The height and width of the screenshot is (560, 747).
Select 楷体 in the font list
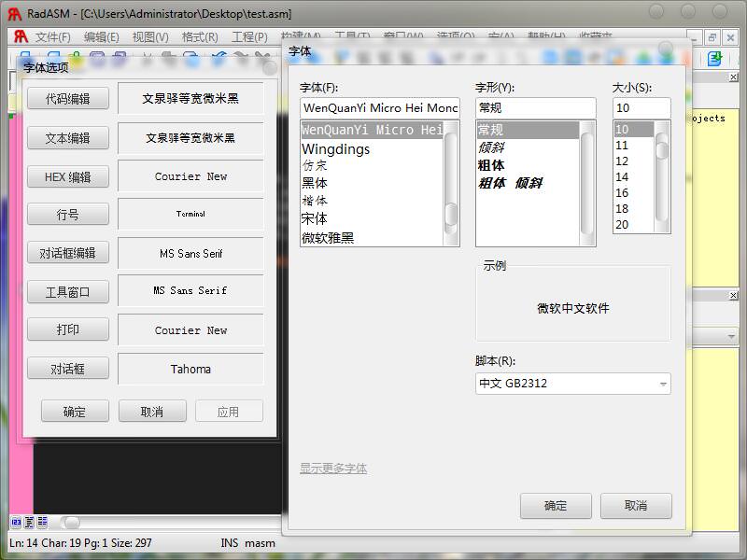tap(372, 201)
